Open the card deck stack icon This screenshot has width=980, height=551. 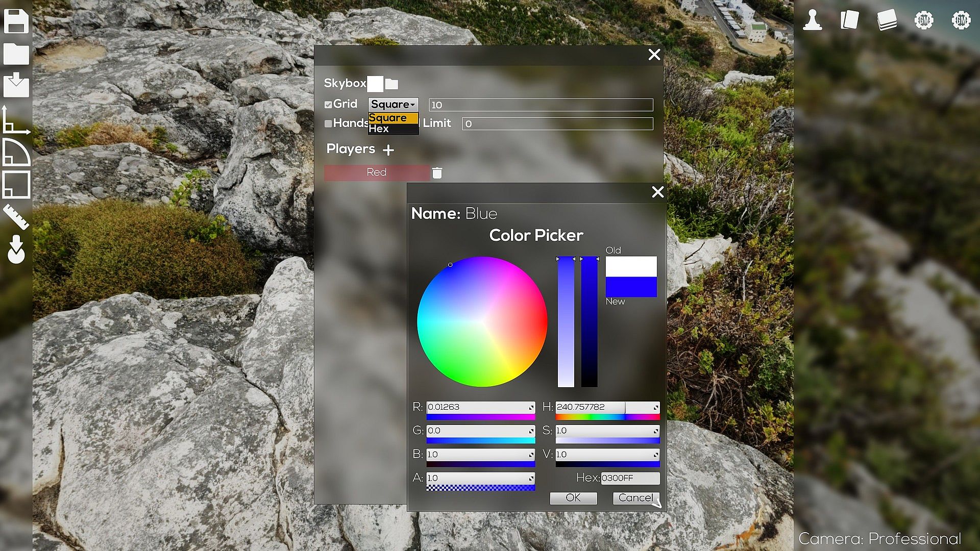pos(887,20)
